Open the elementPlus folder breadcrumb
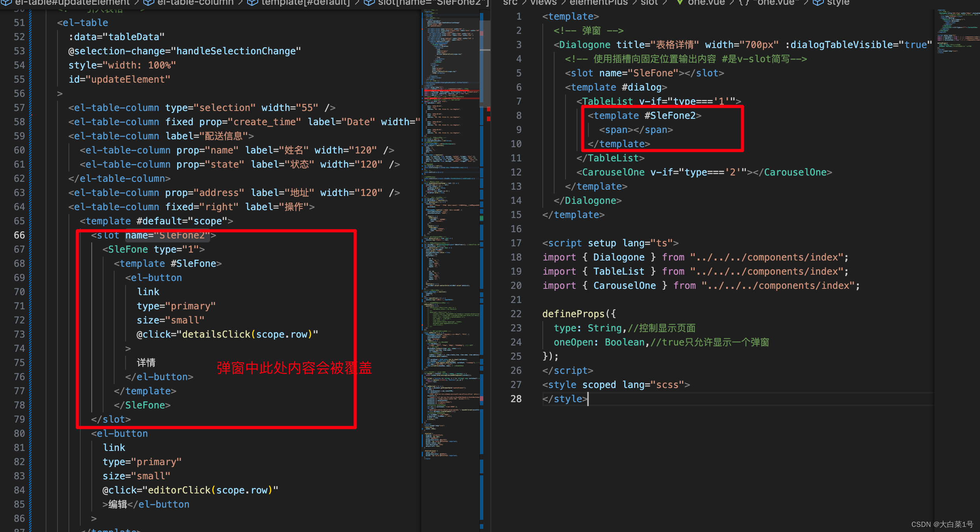 599,2
